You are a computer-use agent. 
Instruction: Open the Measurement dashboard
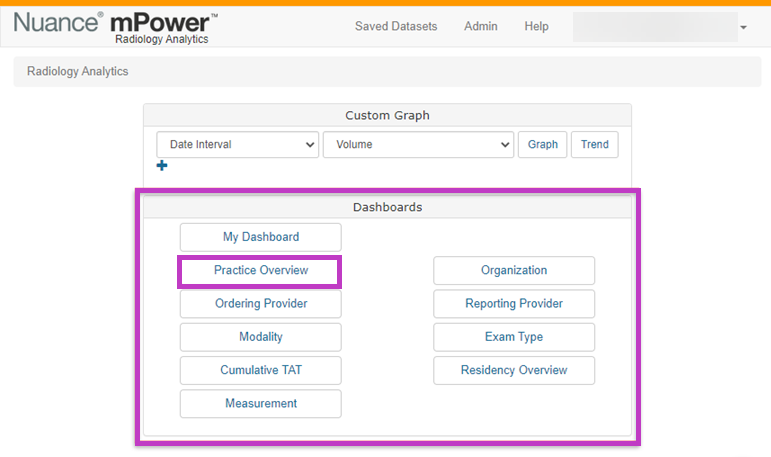[261, 403]
